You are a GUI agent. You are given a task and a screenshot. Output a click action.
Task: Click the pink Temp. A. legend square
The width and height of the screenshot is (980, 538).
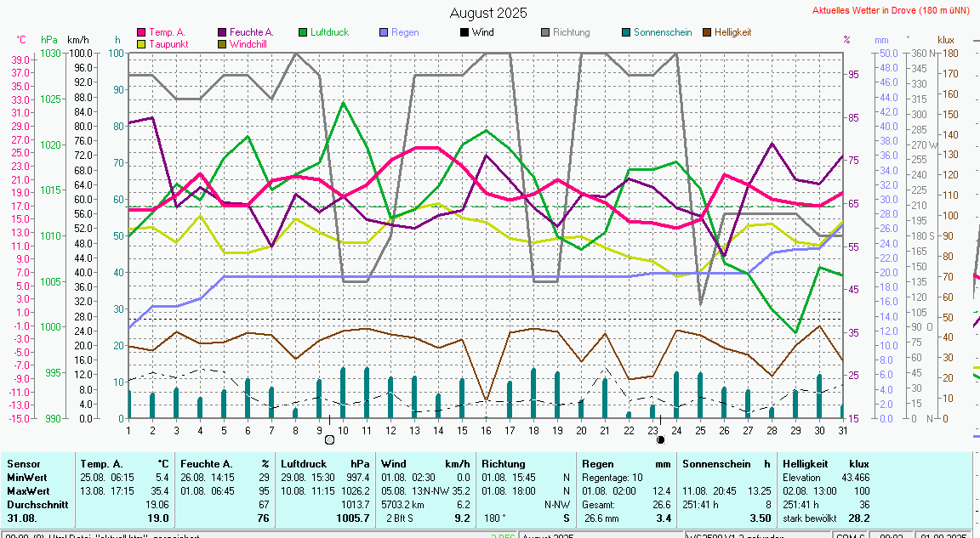click(x=141, y=32)
